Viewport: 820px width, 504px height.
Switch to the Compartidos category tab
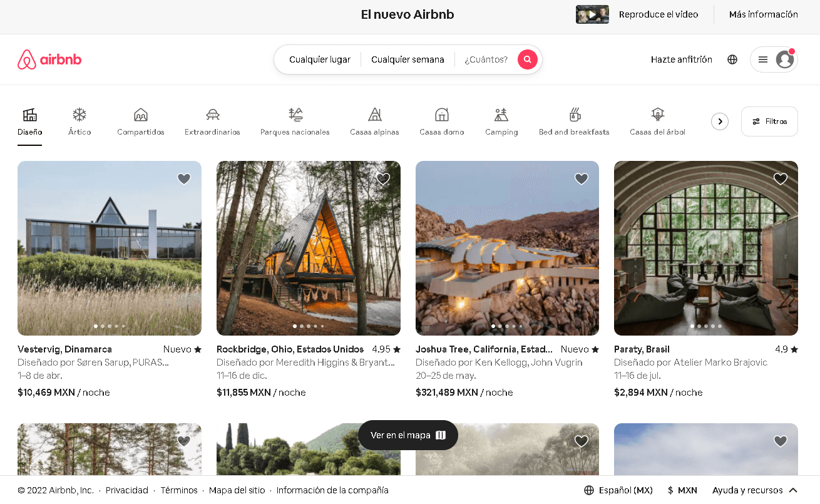[141, 121]
